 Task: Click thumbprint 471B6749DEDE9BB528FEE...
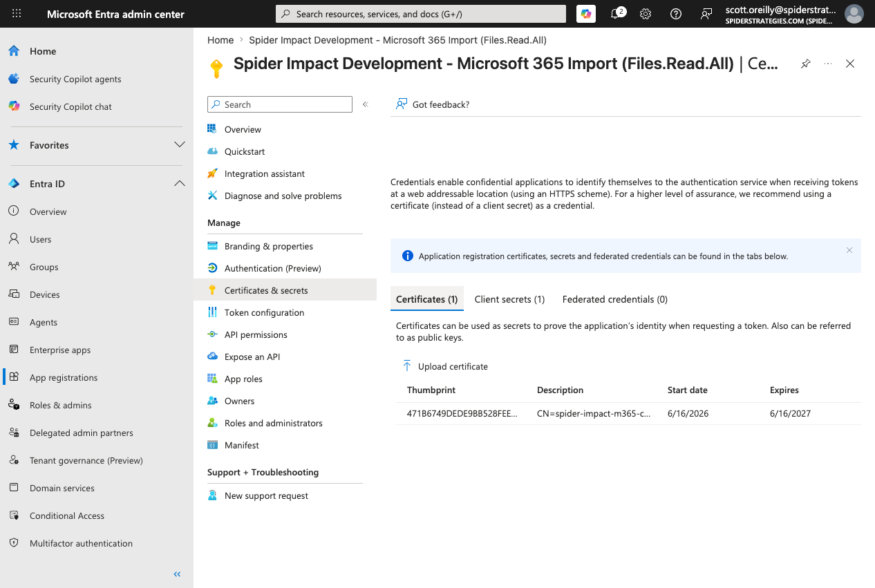coord(462,413)
